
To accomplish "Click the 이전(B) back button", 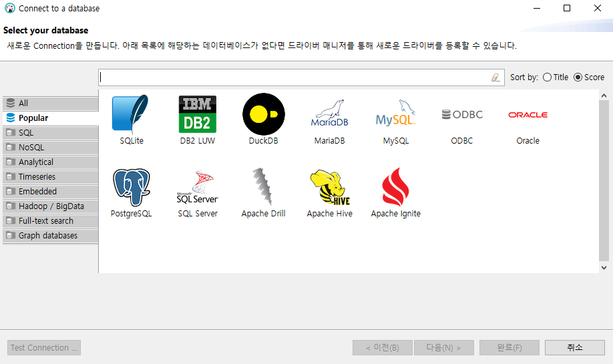I will [383, 347].
